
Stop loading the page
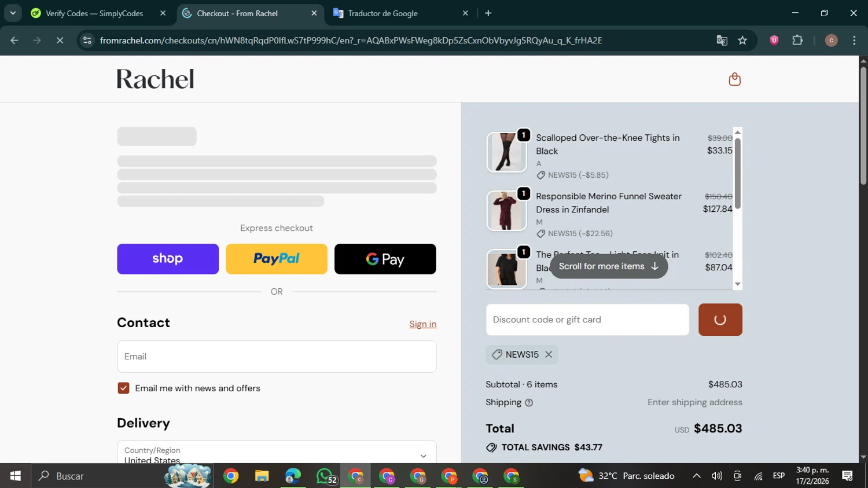coord(60,41)
